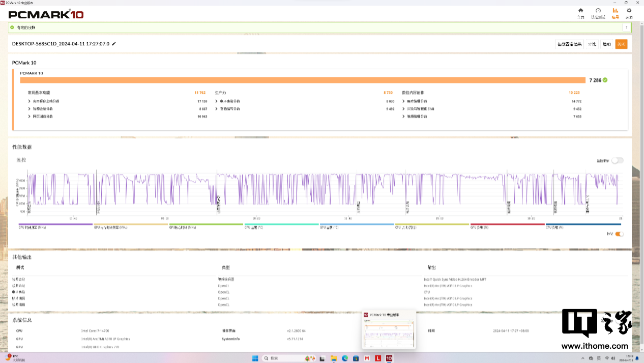Screen dimensions: 644x363
Task: Toggle the orange switch below the chart
Action: coord(619,234)
